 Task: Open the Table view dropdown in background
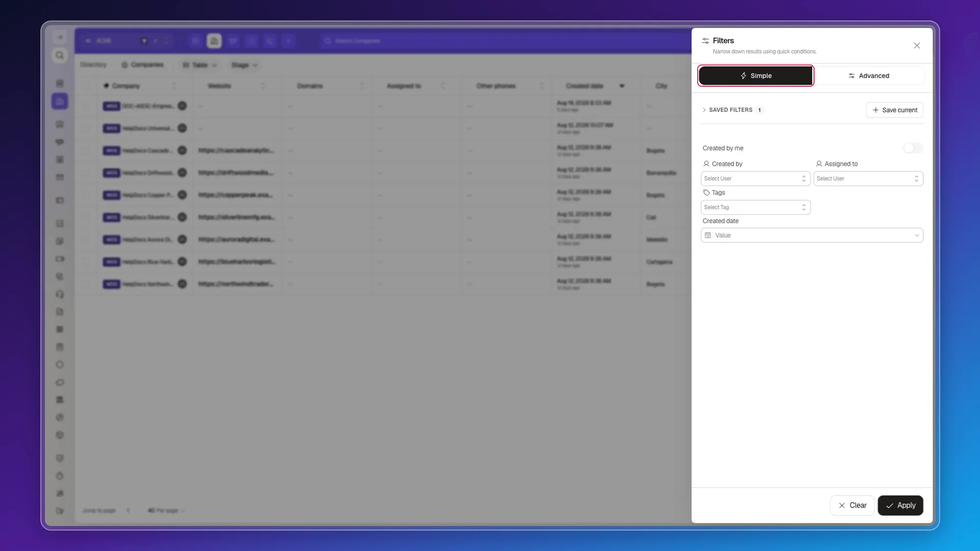click(x=200, y=65)
